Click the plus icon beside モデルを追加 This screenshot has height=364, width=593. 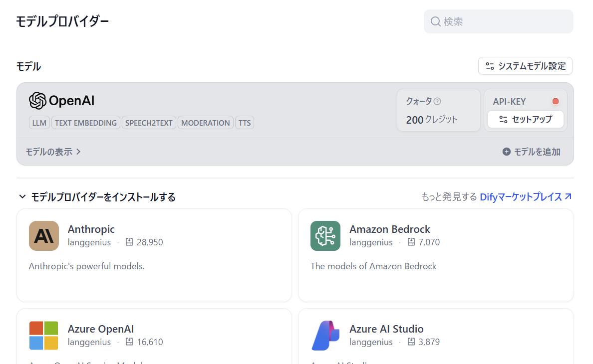(506, 152)
